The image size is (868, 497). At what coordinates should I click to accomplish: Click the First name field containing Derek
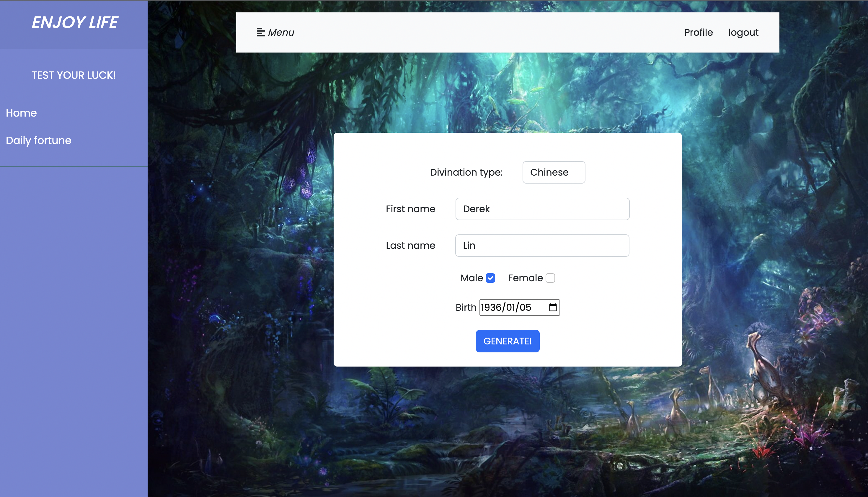[x=542, y=209]
